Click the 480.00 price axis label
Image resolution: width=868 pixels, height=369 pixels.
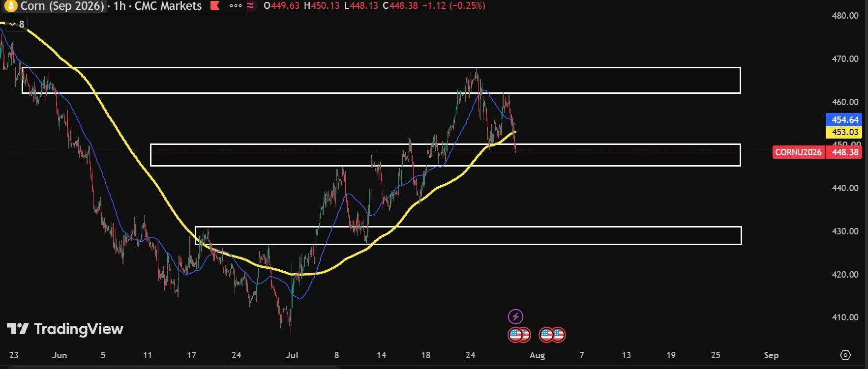click(845, 16)
